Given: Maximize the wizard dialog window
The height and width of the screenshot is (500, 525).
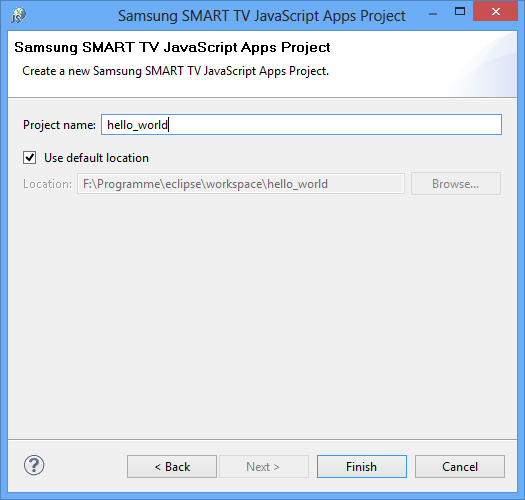Looking at the screenshot, I should pos(460,11).
